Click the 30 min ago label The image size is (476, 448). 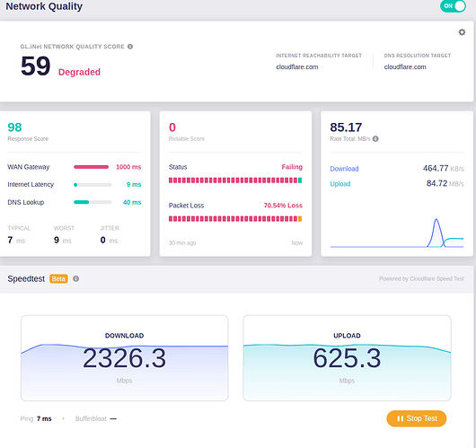pos(182,242)
